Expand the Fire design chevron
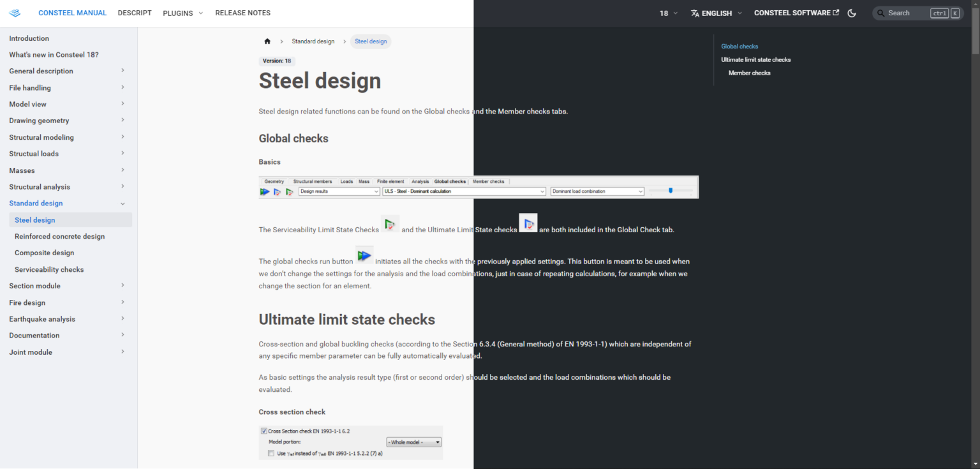The height and width of the screenshot is (469, 980). click(122, 302)
